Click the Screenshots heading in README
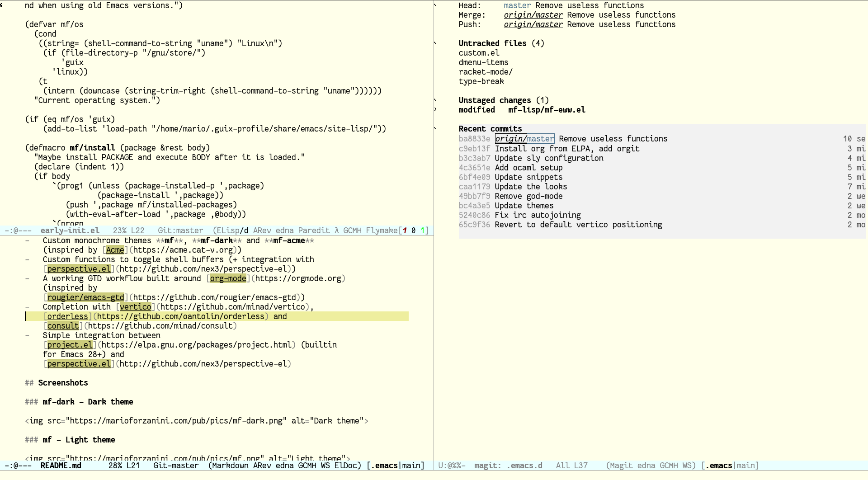 point(63,383)
